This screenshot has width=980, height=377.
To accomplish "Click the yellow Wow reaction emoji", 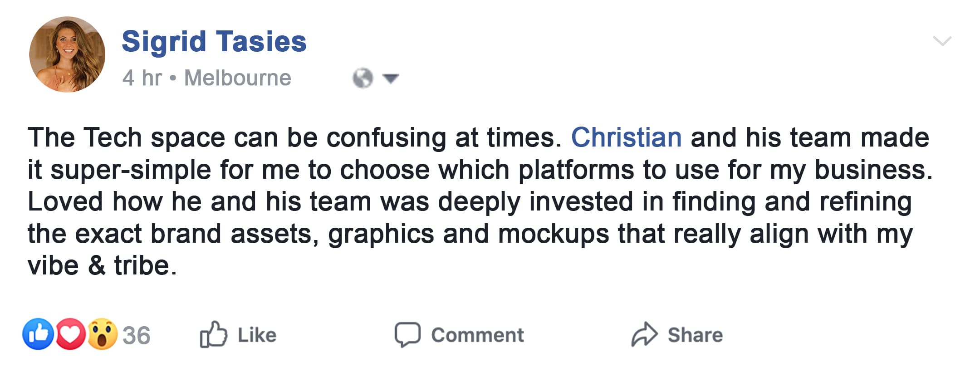I will 103,334.
